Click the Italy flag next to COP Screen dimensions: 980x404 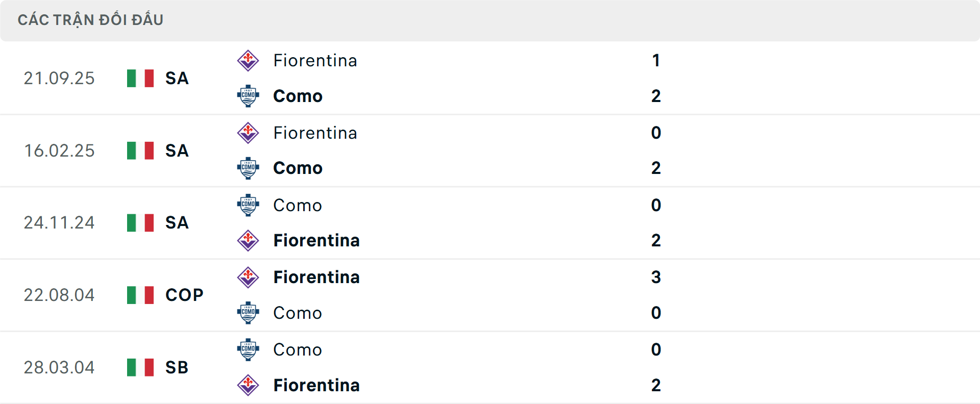pyautogui.click(x=140, y=295)
